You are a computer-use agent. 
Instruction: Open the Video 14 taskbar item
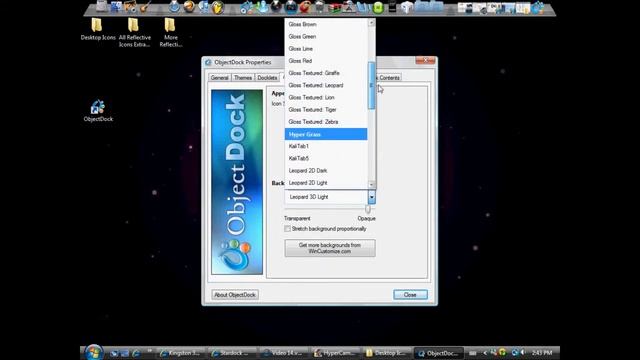tap(284, 353)
